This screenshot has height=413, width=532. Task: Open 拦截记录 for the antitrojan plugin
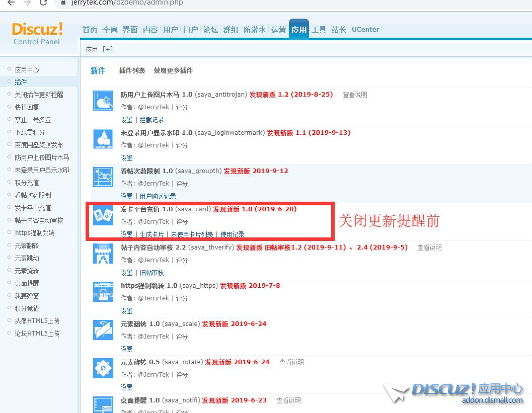tap(151, 120)
